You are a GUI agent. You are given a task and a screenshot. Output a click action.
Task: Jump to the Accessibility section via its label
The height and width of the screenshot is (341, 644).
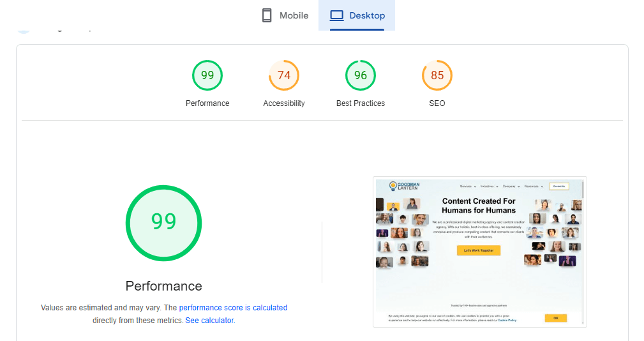pos(284,103)
